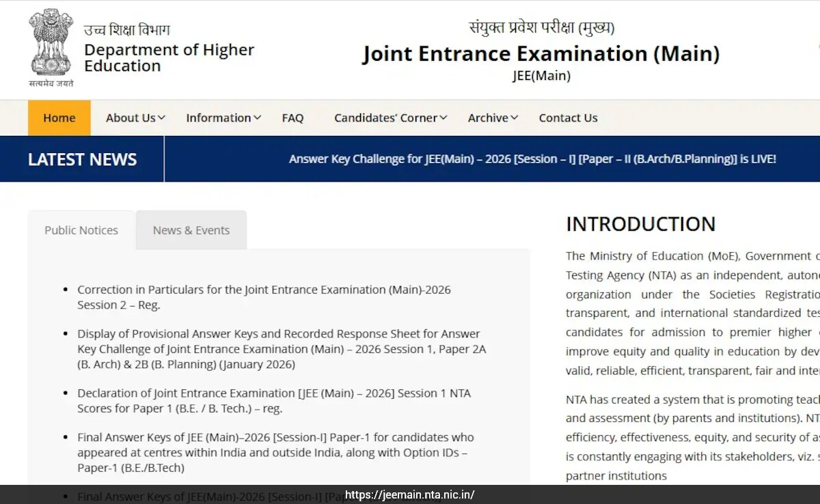Image resolution: width=820 pixels, height=504 pixels.
Task: Open the Contact Us page
Action: pyautogui.click(x=568, y=117)
